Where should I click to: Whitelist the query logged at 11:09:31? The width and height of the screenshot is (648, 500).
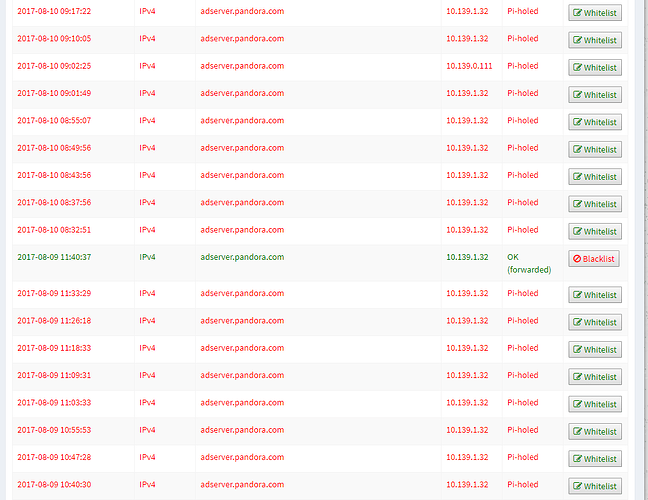point(595,377)
